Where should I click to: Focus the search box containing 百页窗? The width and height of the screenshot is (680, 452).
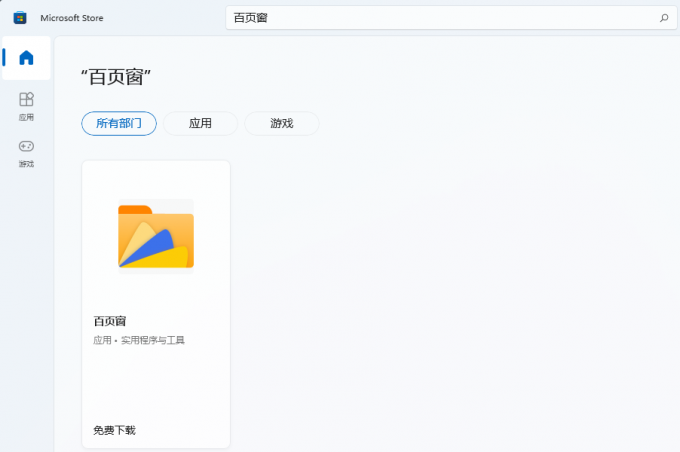(x=451, y=18)
